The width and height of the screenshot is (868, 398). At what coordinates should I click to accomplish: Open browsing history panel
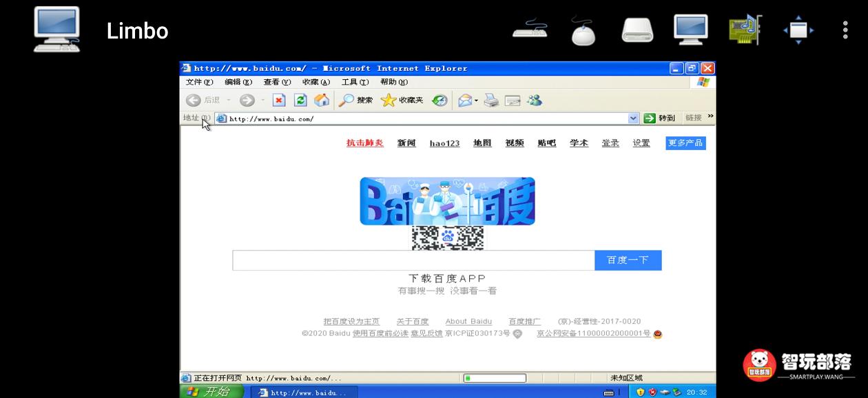click(439, 100)
